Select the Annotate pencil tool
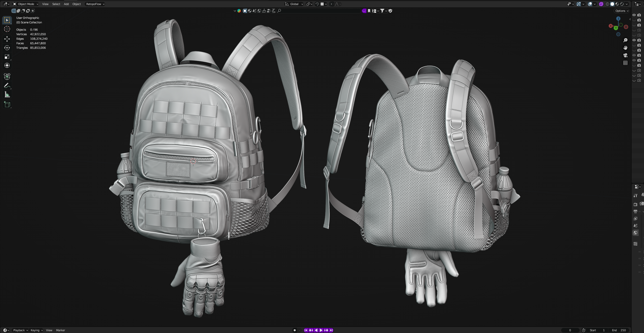The height and width of the screenshot is (333, 644). pyautogui.click(x=7, y=86)
